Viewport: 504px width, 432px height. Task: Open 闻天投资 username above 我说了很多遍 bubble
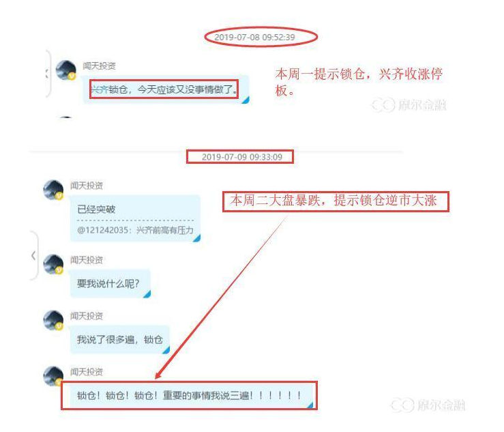(x=87, y=316)
